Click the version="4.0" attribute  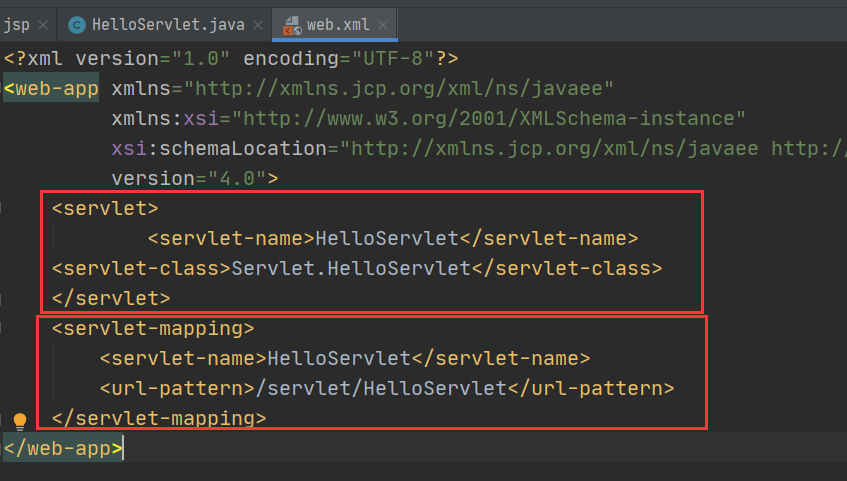coord(189,178)
